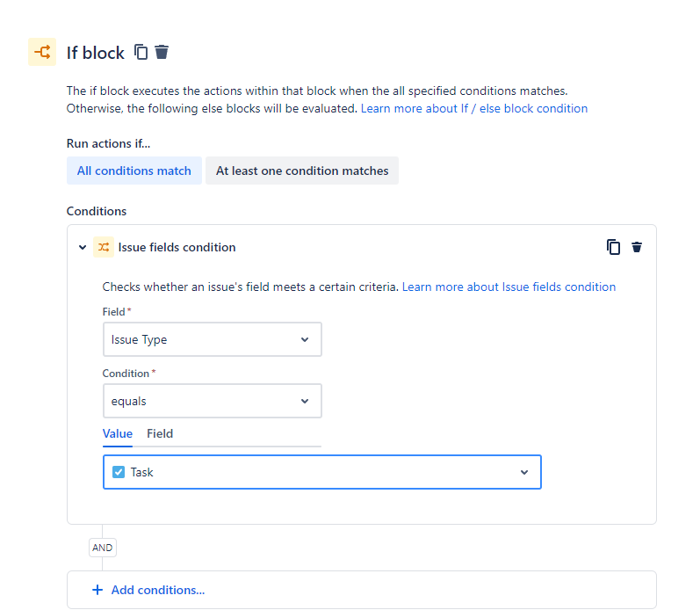Click the Task issue type checkmark icon
This screenshot has height=610, width=700.
pyautogui.click(x=119, y=472)
